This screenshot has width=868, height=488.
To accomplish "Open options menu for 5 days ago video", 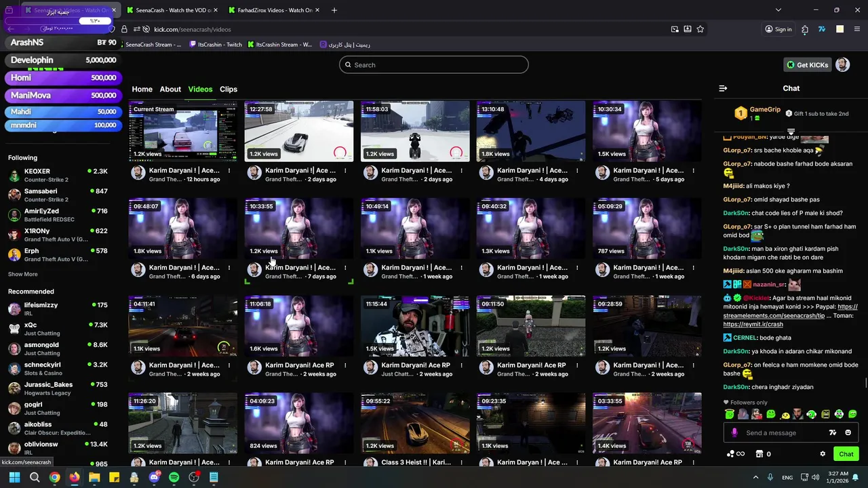I will click(x=693, y=171).
